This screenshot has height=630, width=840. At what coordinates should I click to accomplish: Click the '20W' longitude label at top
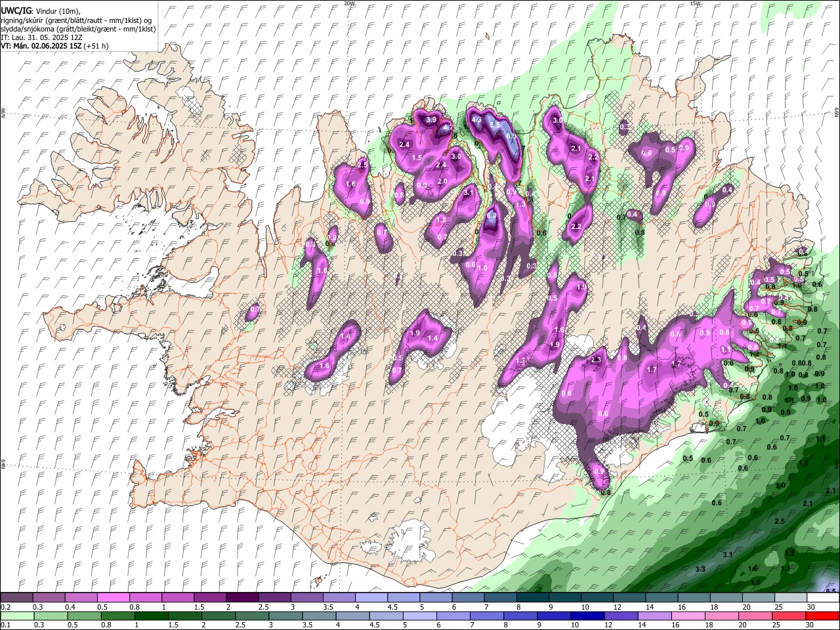348,3
